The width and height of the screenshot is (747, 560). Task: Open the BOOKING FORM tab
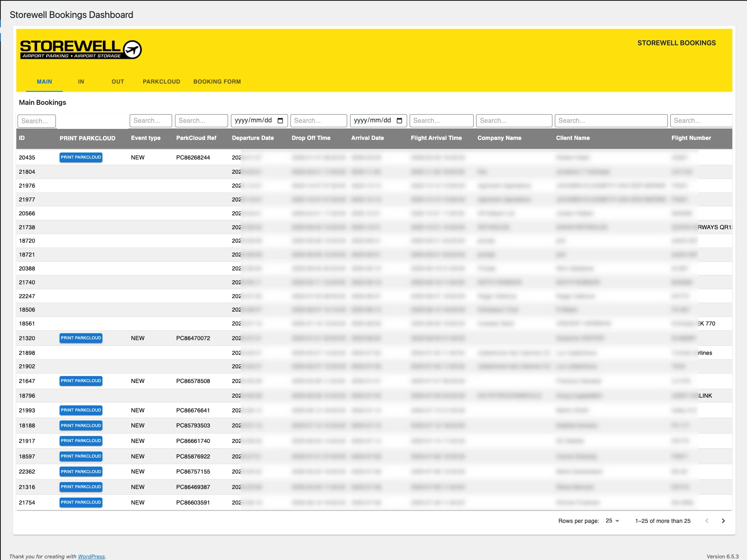point(217,82)
